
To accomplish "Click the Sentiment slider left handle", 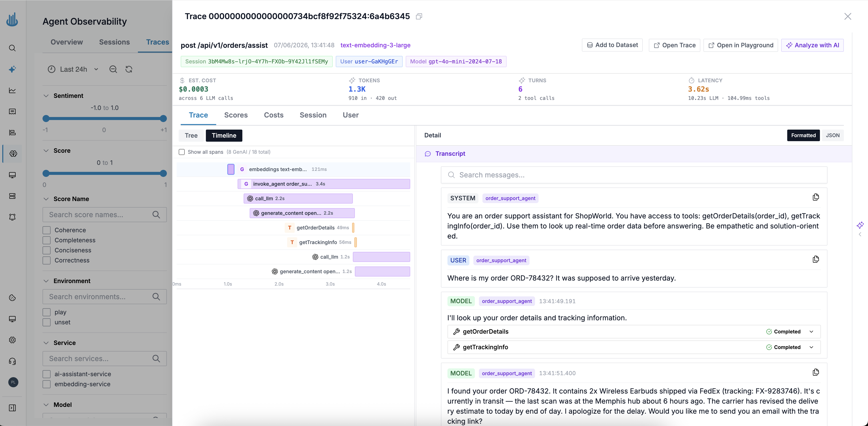I will [x=46, y=118].
